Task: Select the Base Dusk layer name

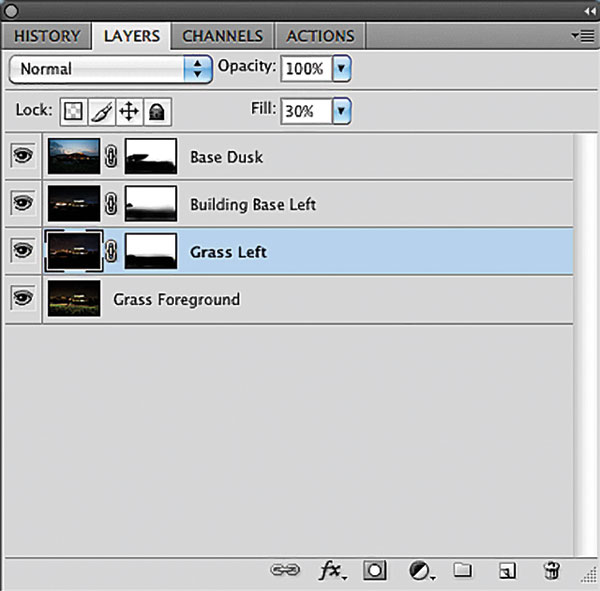Action: coord(227,157)
